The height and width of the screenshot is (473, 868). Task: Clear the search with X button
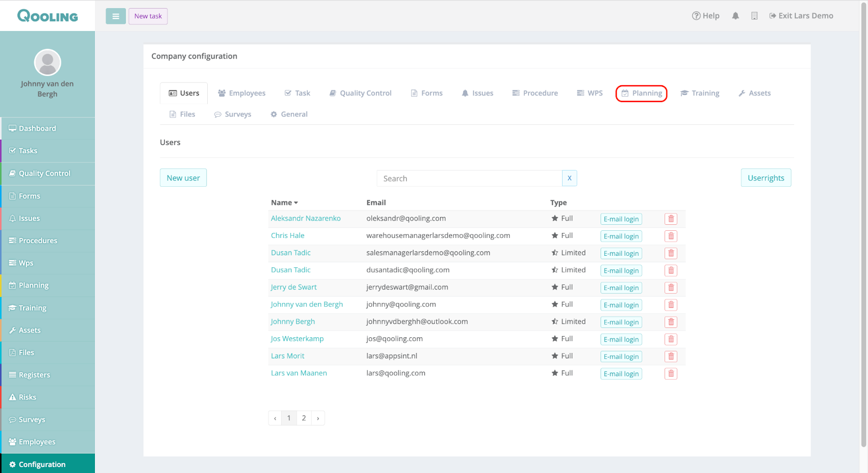[x=569, y=178]
